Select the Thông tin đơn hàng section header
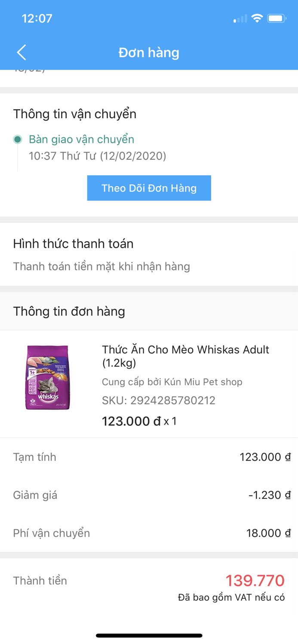The image size is (298, 644). click(69, 311)
